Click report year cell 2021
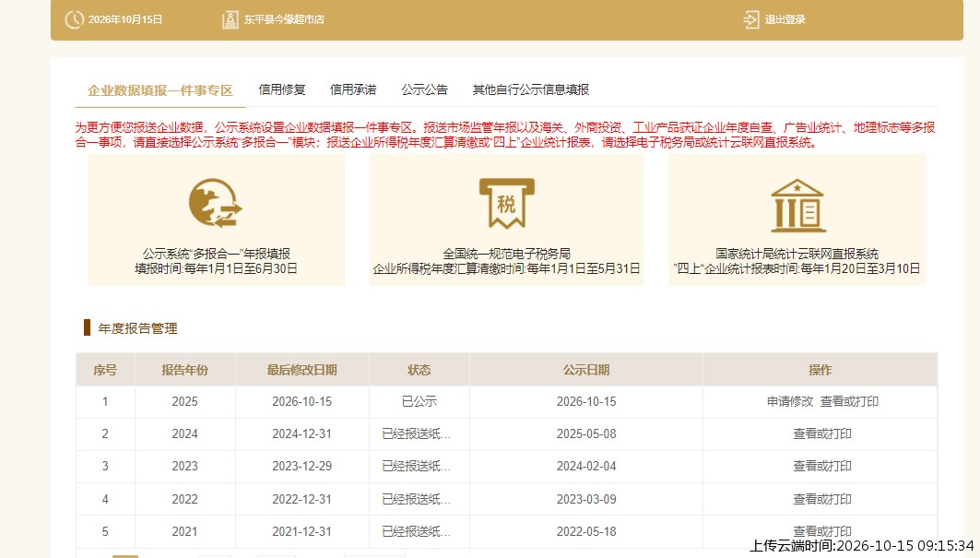This screenshot has height=558, width=980. coord(185,532)
